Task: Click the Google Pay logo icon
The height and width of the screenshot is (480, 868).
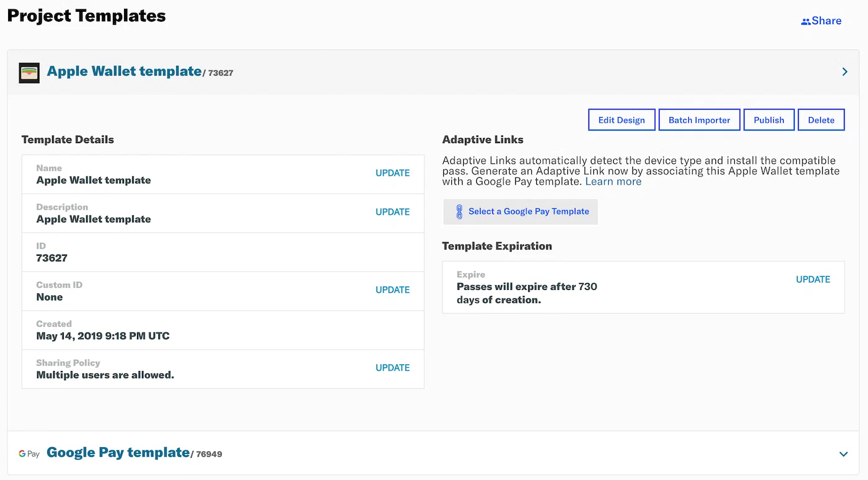Action: click(x=29, y=453)
